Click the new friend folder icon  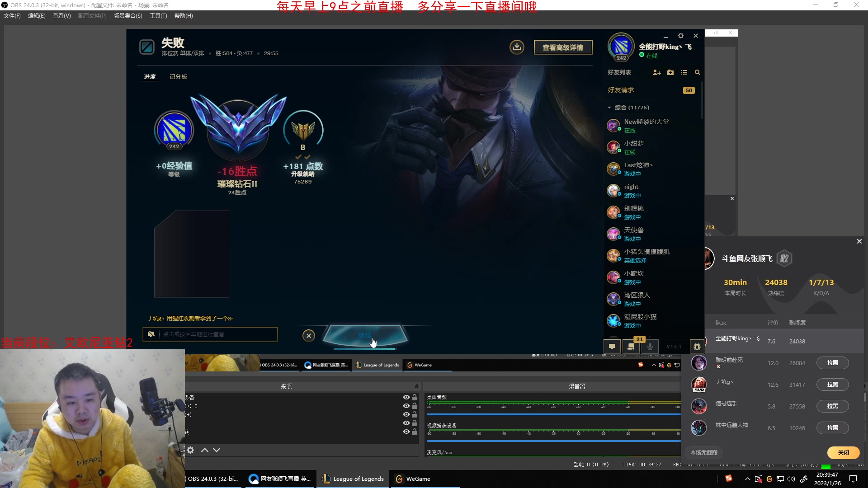(x=670, y=73)
